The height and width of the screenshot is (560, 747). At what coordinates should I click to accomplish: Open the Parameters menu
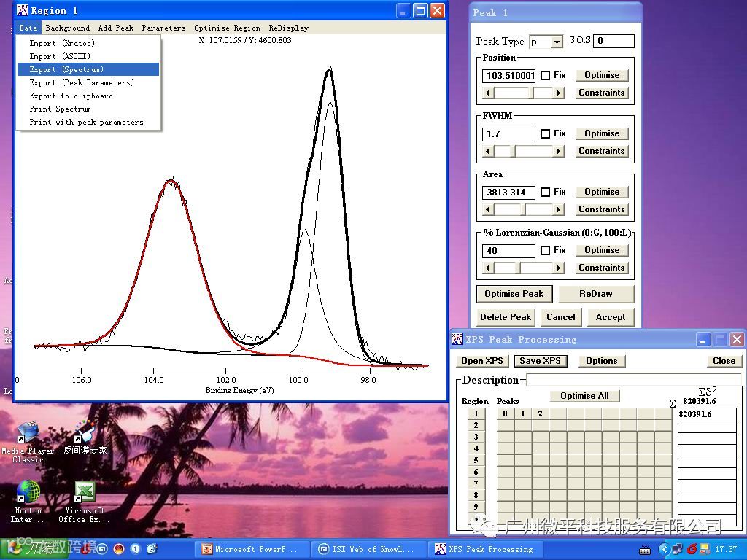(x=163, y=28)
